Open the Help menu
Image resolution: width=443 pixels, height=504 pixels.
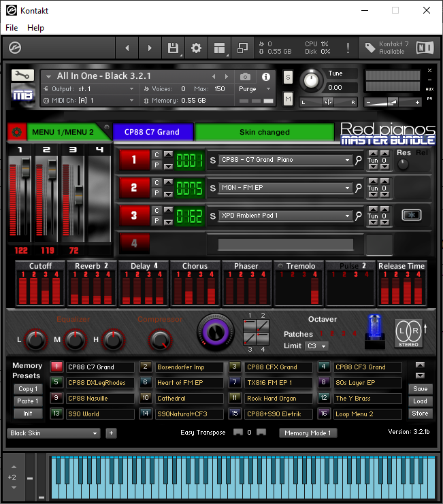pos(35,28)
